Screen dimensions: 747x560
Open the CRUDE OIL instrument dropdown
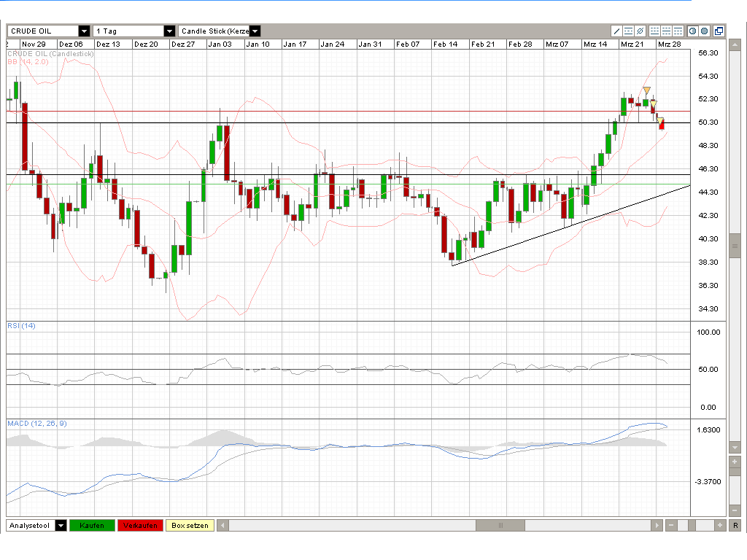(84, 31)
